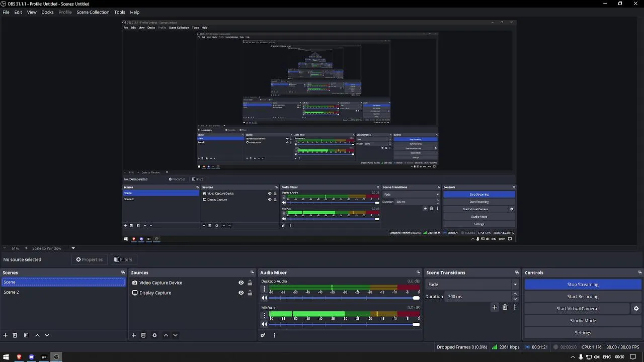Remove the selected scene using the Scenes trash icon
Screen dimensions: 644x362
click(x=15, y=335)
